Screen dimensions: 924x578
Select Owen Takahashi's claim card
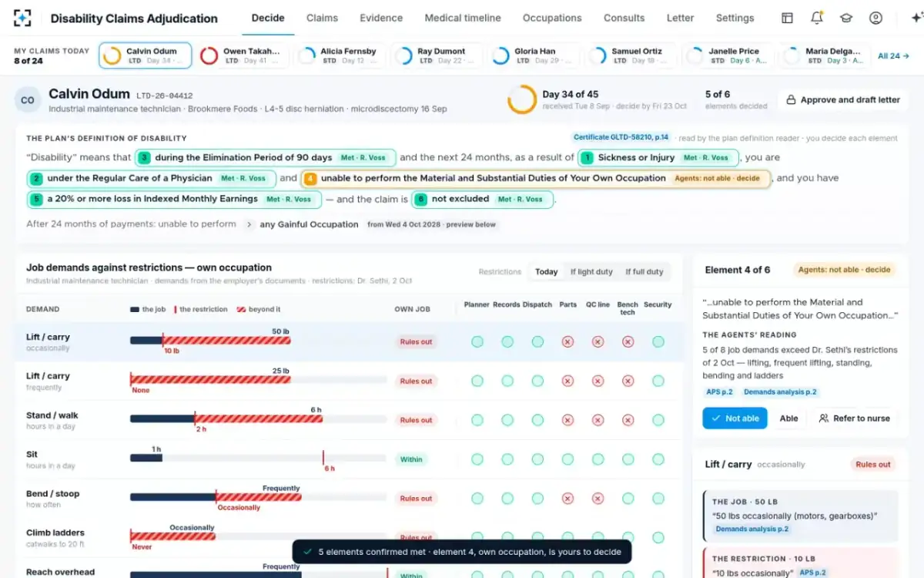(241, 55)
